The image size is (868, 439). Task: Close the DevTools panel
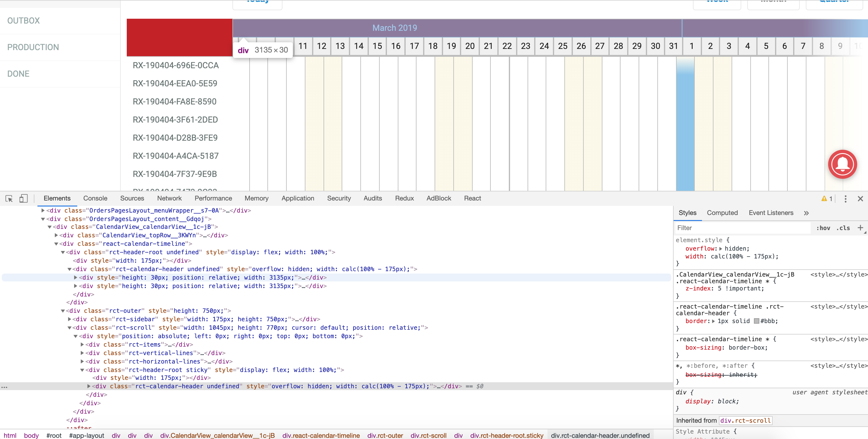click(x=860, y=199)
